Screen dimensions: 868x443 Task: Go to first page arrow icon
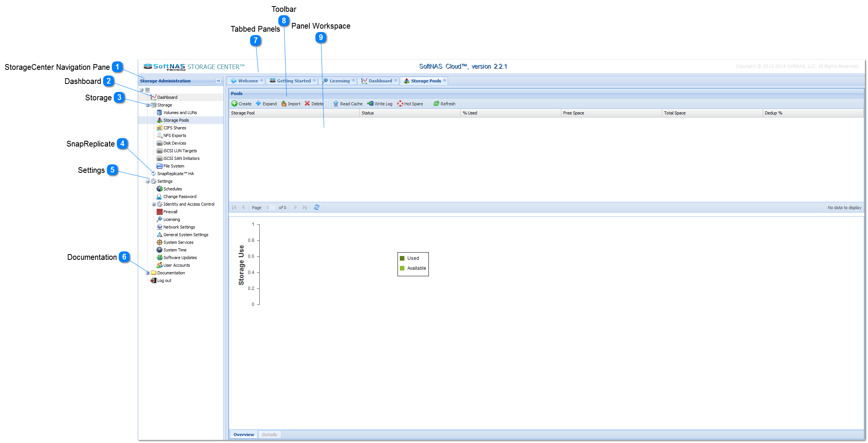click(234, 207)
